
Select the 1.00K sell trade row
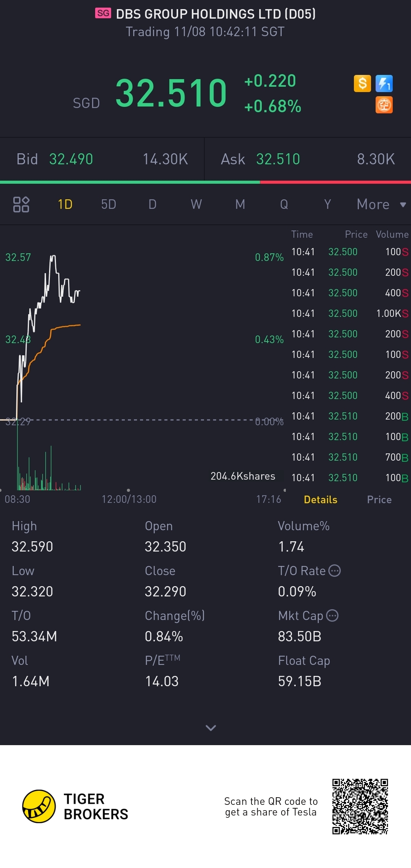tap(350, 313)
